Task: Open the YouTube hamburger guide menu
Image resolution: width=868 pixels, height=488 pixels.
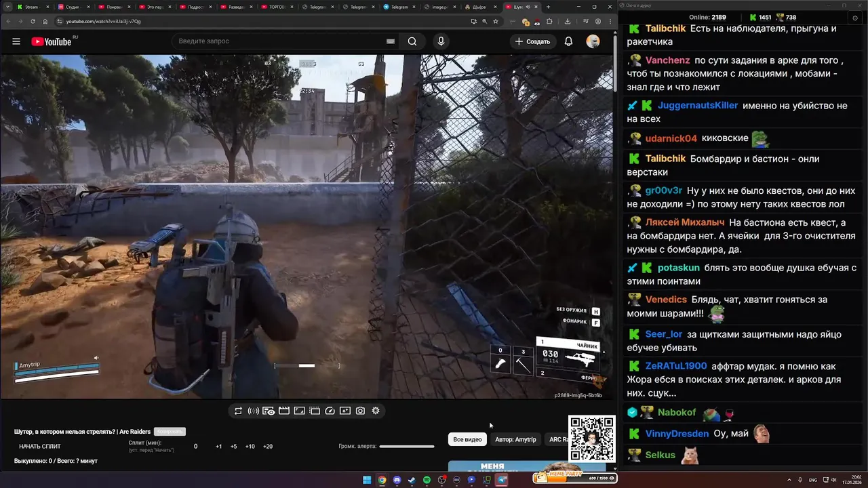Action: tap(16, 41)
